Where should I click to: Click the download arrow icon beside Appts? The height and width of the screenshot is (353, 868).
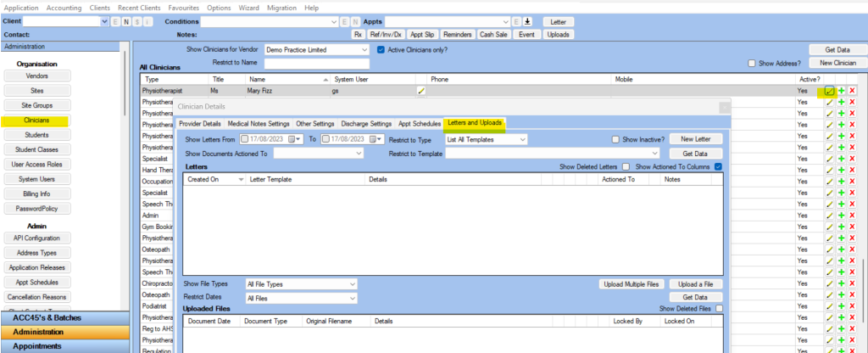(527, 21)
